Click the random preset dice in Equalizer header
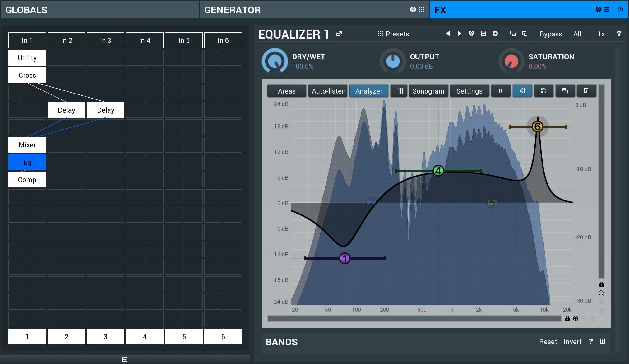629x364 pixels. [471, 34]
